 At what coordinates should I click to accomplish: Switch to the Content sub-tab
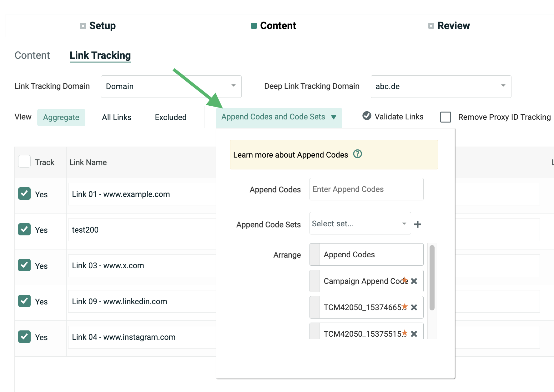32,55
